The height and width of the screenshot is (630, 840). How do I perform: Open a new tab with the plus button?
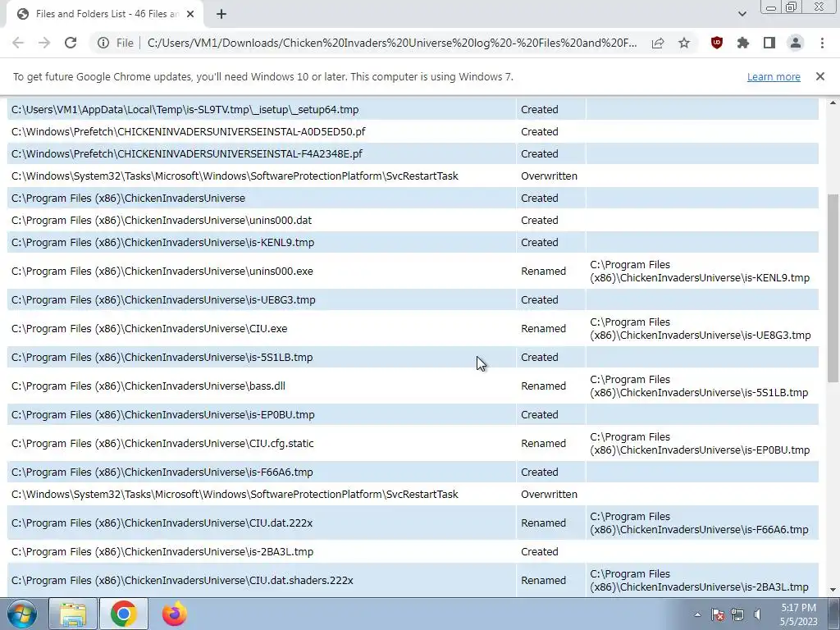coord(221,15)
